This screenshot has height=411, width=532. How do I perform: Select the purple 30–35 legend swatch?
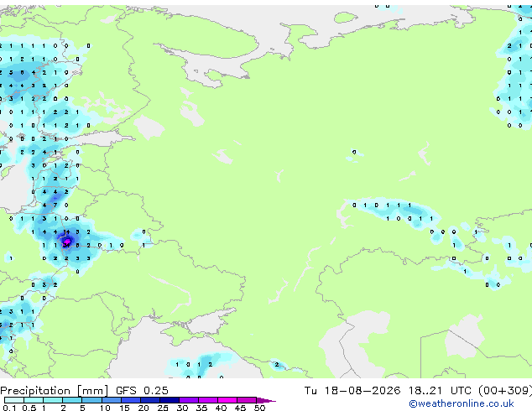189,400
